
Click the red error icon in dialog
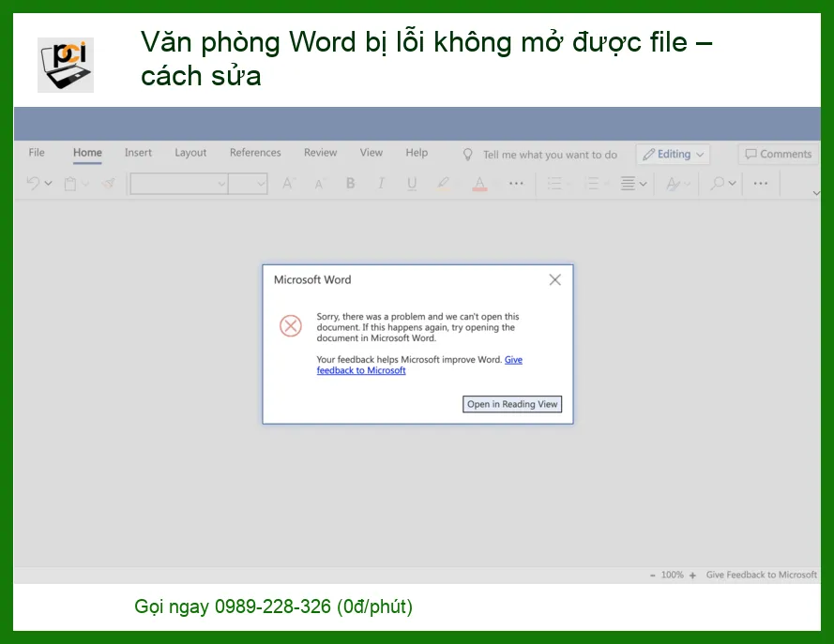click(x=291, y=325)
